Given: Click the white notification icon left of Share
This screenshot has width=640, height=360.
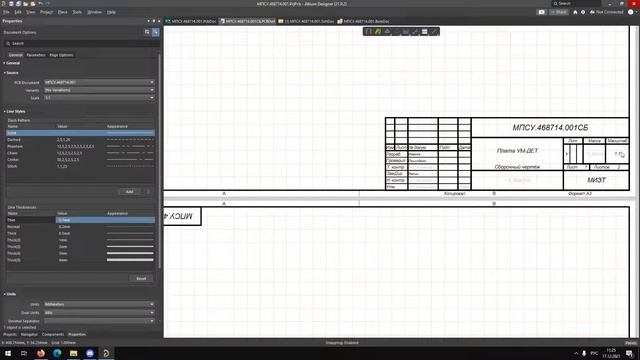Looking at the screenshot, I should click(x=542, y=12).
